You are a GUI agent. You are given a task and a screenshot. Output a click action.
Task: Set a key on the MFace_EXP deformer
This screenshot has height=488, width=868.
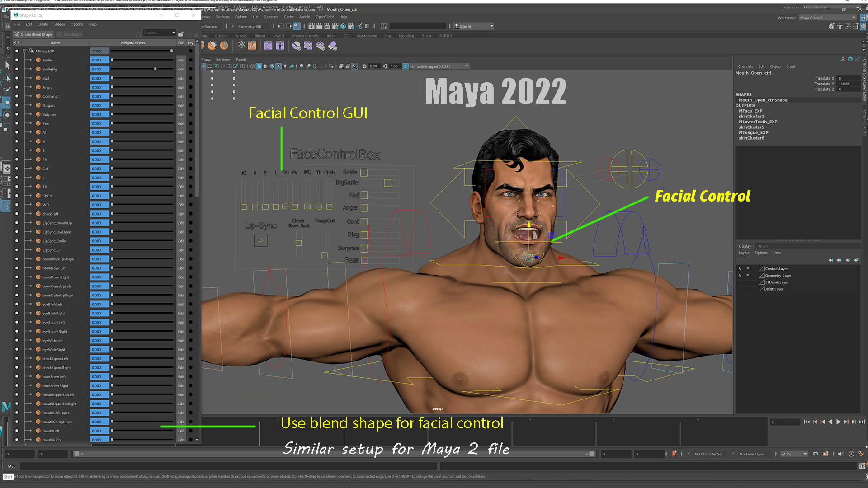[x=190, y=51]
